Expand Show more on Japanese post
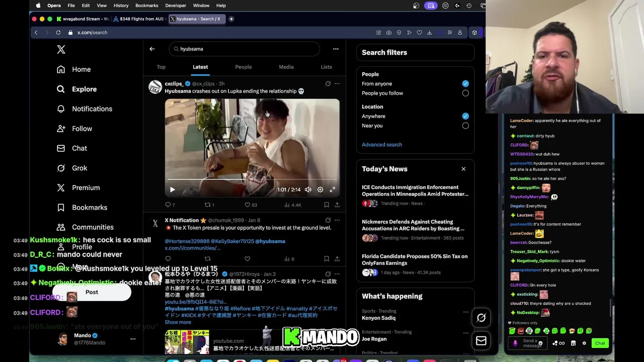Screen dimensions: 644x362 click(178, 322)
